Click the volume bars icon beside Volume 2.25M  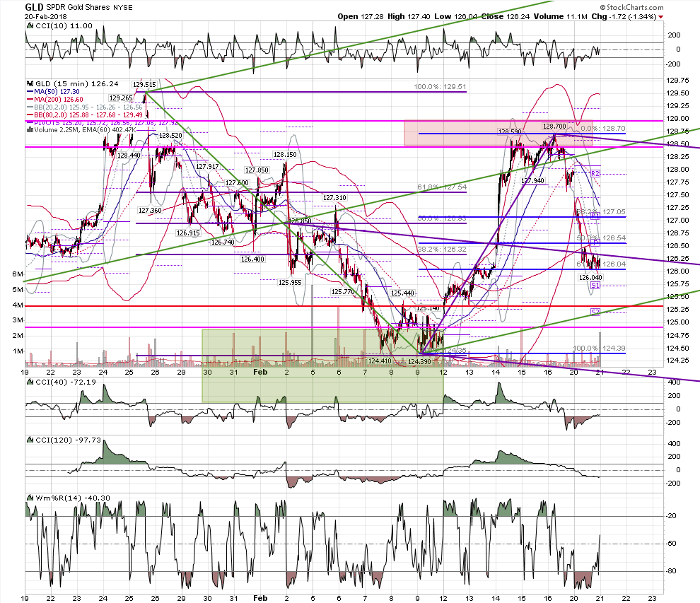[30, 130]
